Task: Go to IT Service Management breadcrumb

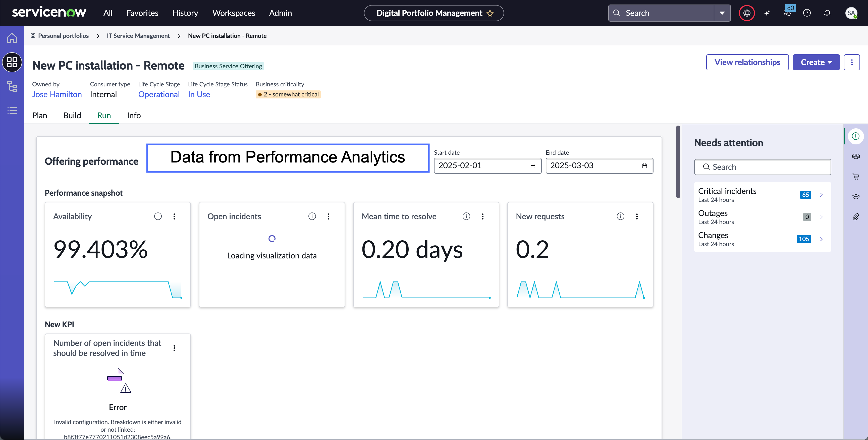Action: (x=138, y=36)
